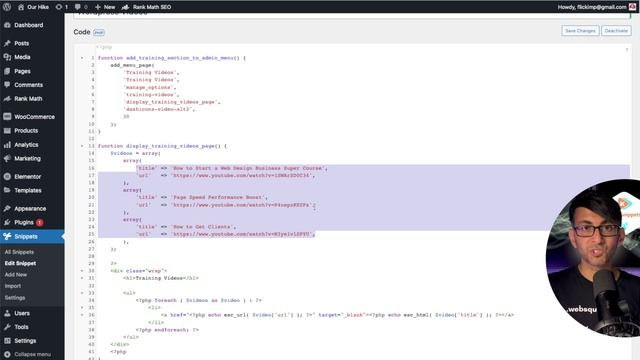Click the Dashboard icon in sidebar
Viewport: 640px width, 360px height.
(7, 25)
